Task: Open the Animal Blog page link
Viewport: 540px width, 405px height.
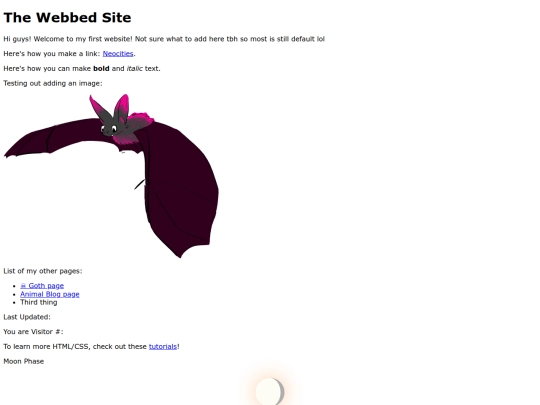Action: click(x=50, y=294)
